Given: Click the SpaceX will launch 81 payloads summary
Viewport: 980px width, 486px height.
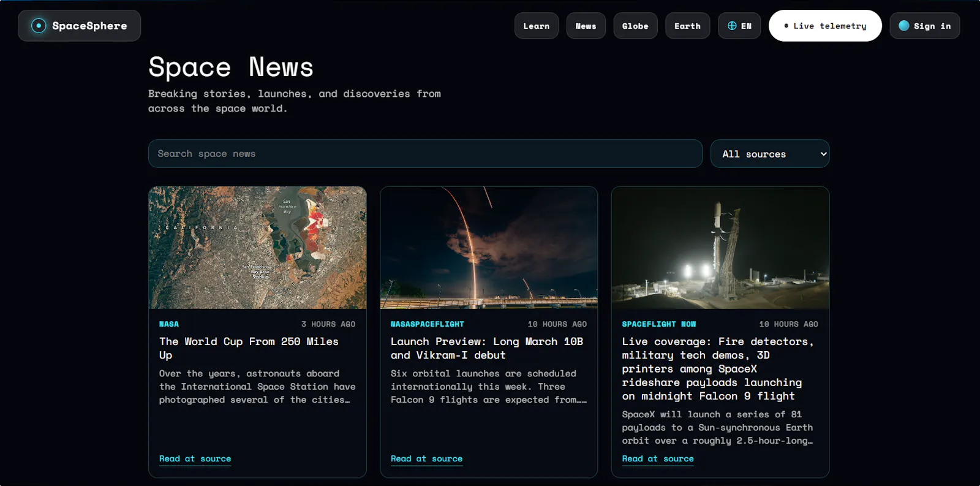Looking at the screenshot, I should [718, 428].
